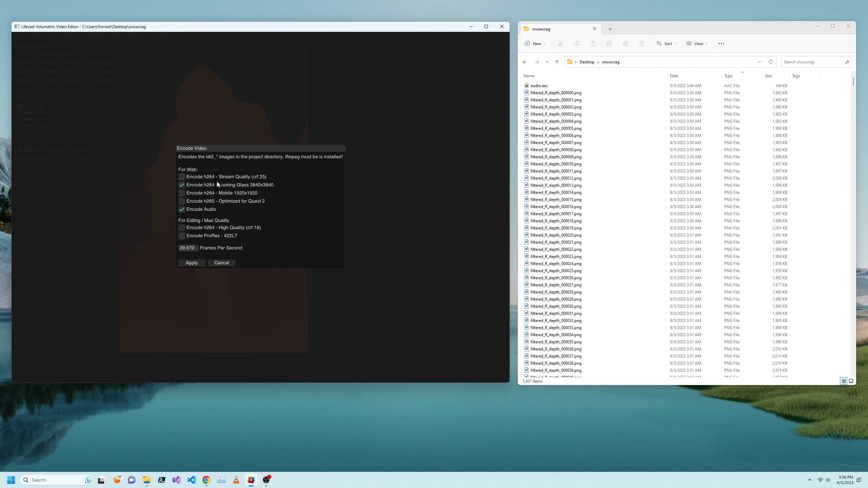The height and width of the screenshot is (488, 868).
Task: Cancel the Encode Video dialog
Action: coord(221,263)
